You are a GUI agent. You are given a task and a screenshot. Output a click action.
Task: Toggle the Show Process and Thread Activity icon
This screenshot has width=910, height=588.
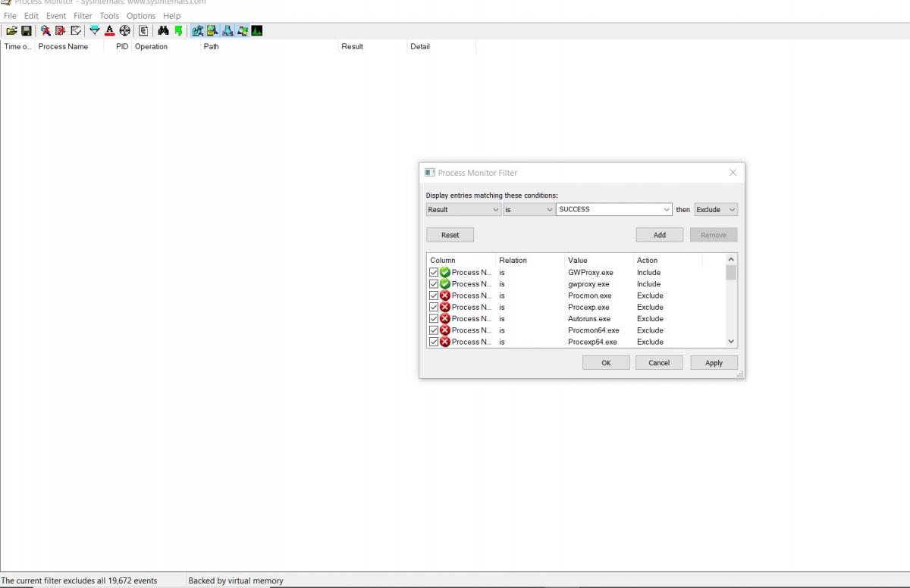tap(243, 31)
